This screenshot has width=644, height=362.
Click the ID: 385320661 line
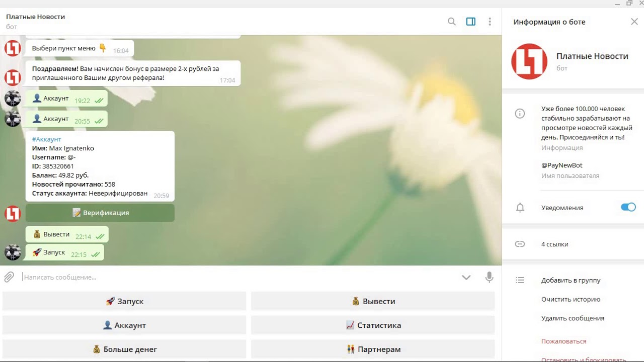53,166
